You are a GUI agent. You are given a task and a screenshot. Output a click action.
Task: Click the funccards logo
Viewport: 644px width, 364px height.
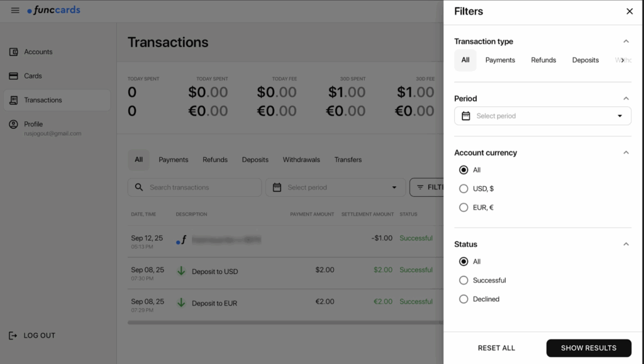pyautogui.click(x=54, y=10)
